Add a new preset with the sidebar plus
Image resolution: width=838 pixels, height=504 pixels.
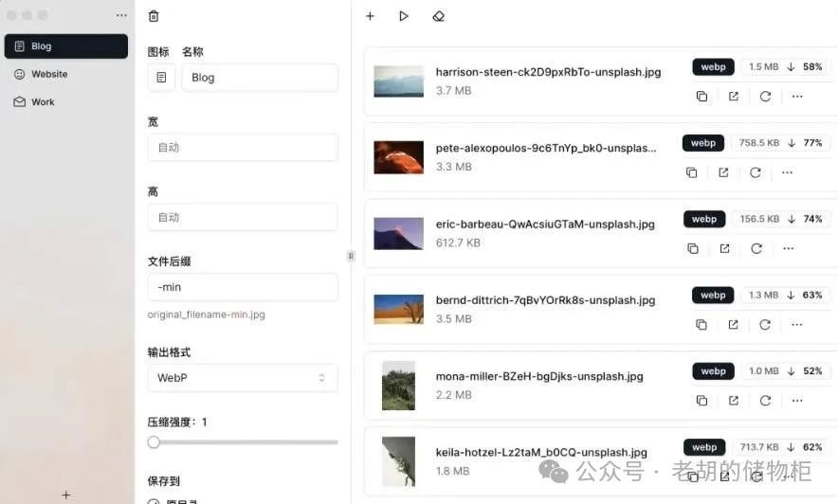65,495
